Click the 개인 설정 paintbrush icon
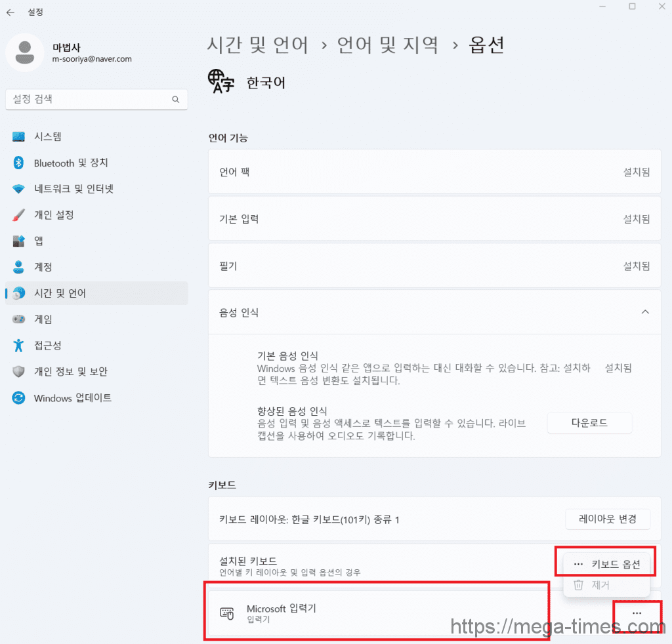 coord(19,215)
